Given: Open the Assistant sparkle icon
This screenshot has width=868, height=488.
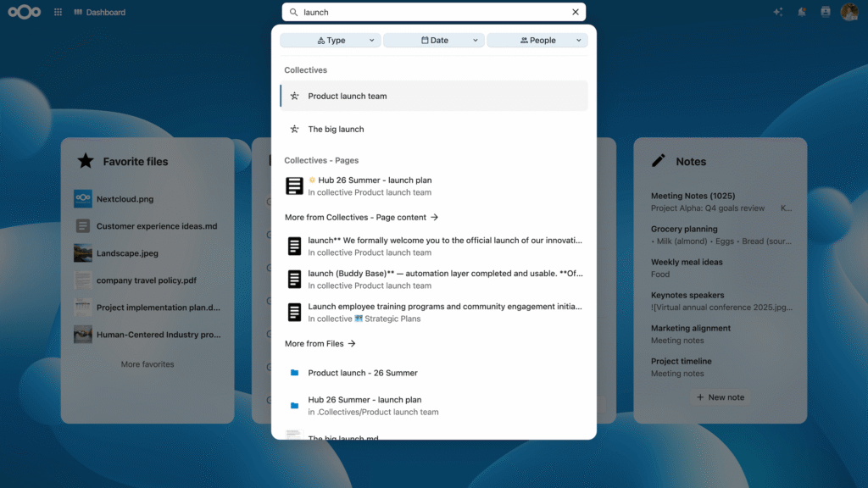Looking at the screenshot, I should [778, 12].
